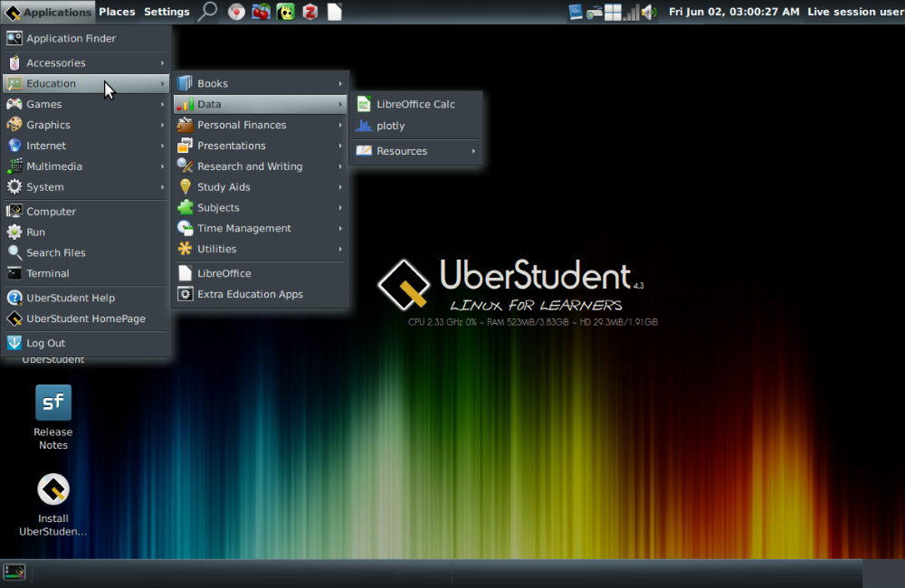Open the Time Management submenu
Screen dimensions: 905x588
(x=261, y=229)
